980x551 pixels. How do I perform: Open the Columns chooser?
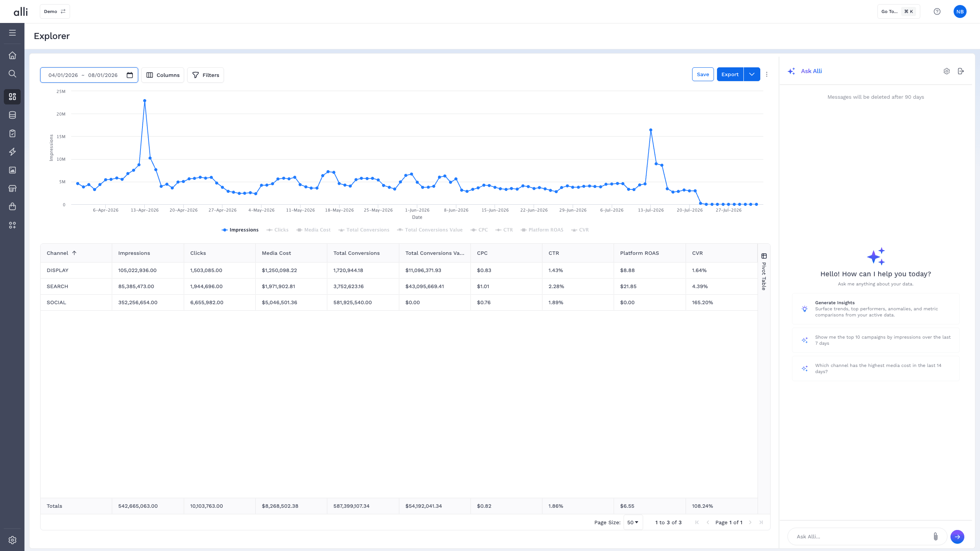click(163, 75)
